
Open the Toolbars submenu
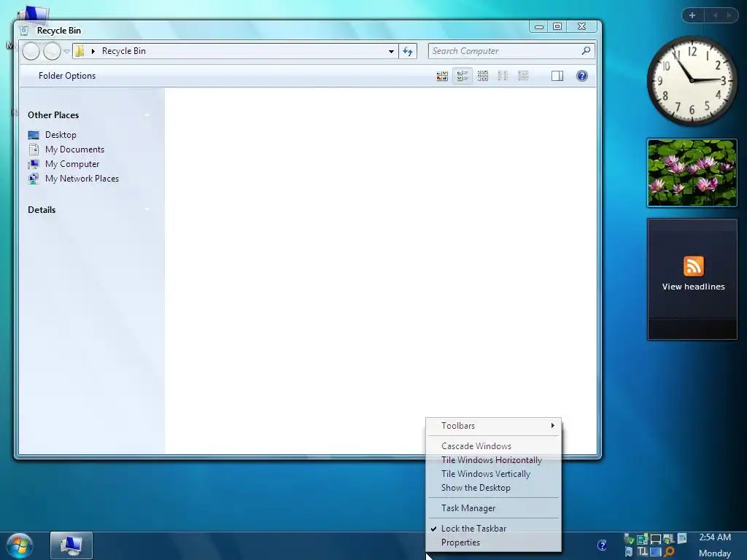[494, 426]
